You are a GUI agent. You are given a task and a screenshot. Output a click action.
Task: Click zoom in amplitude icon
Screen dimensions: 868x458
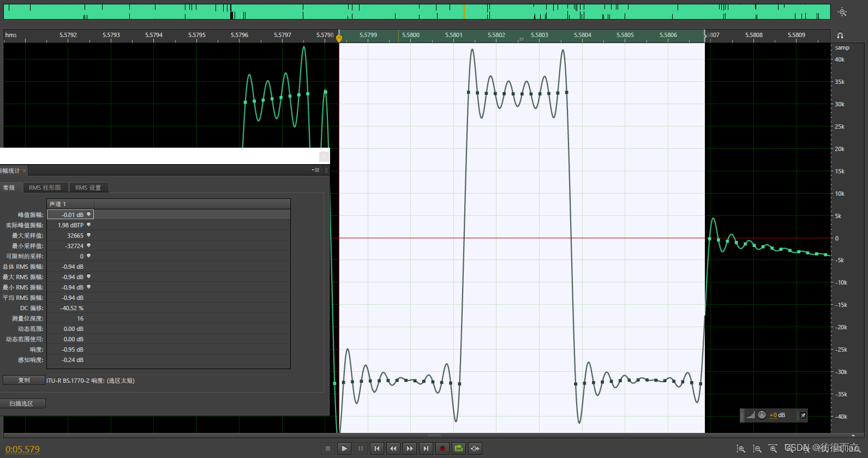[x=741, y=449]
